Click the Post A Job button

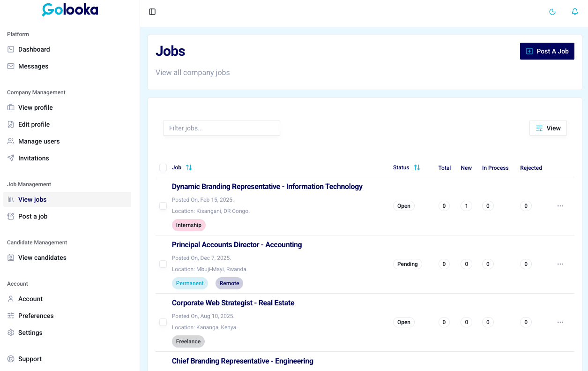coord(547,51)
